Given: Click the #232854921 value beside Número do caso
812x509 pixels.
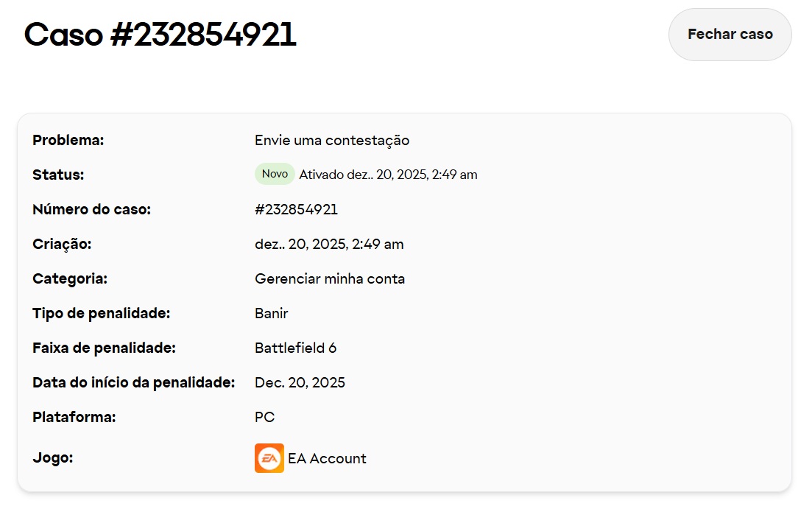Looking at the screenshot, I should pyautogui.click(x=296, y=209).
